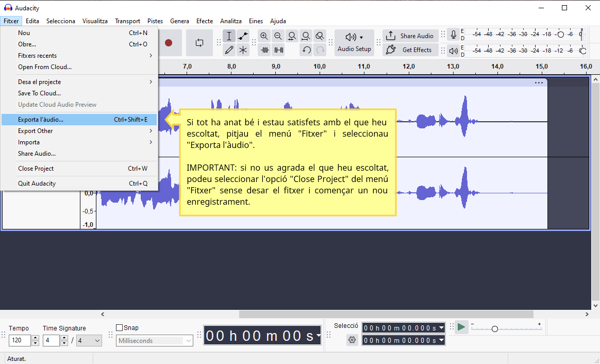This screenshot has height=364, width=600.
Task: Click time signature numerator field
Action: click(51, 340)
